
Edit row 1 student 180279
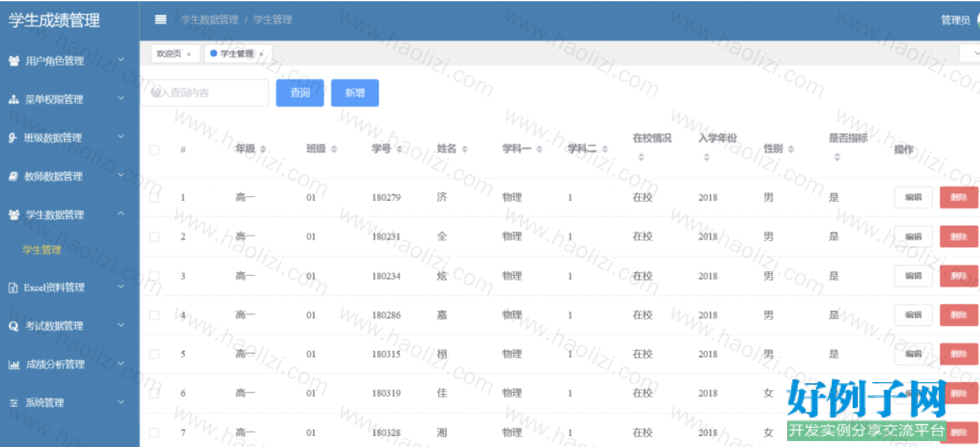[x=913, y=197]
